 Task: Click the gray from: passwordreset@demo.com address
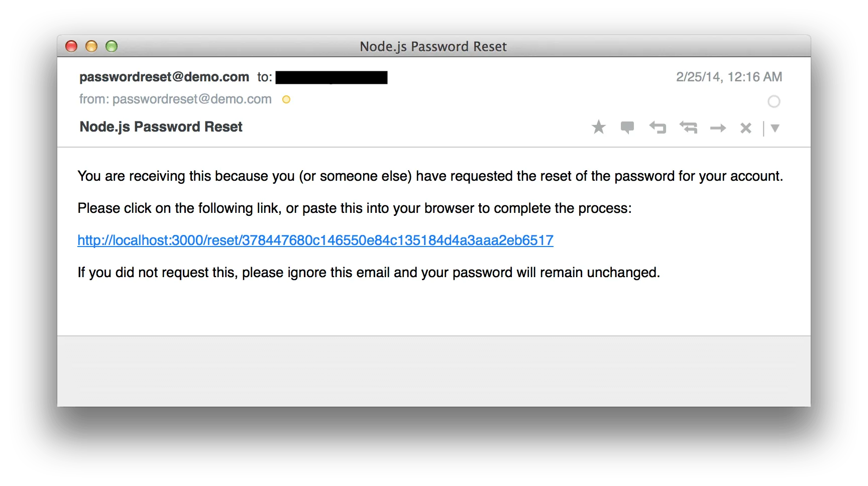175,99
